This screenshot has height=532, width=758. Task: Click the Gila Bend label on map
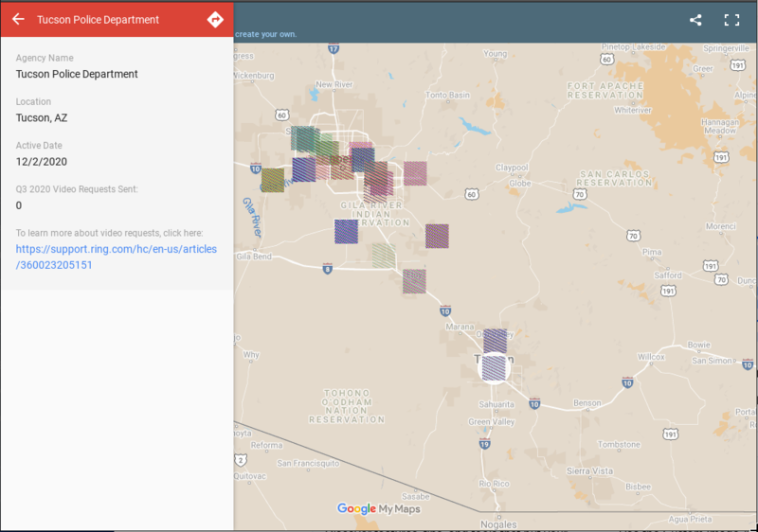point(254,257)
